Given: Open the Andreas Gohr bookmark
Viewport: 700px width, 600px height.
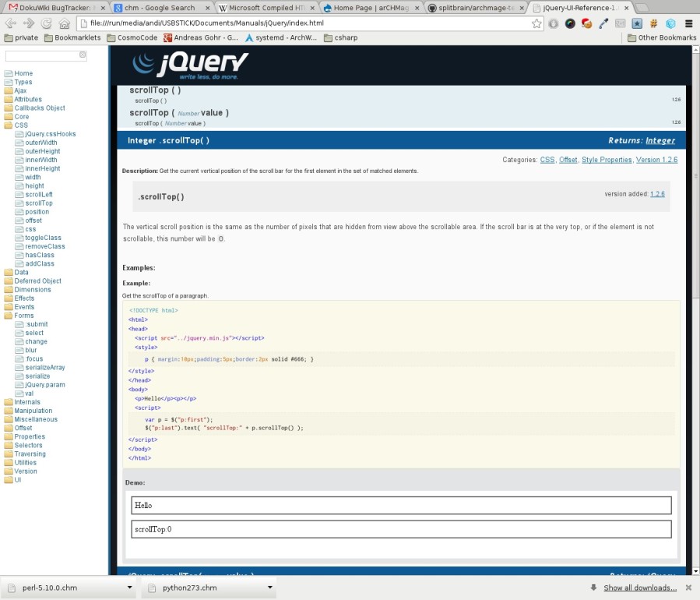Looking at the screenshot, I should pos(201,38).
